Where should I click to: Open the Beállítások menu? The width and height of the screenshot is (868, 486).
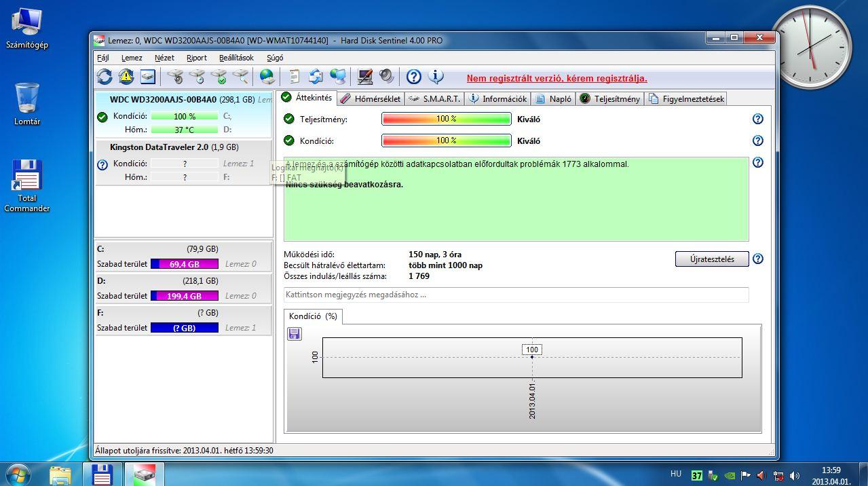click(236, 58)
